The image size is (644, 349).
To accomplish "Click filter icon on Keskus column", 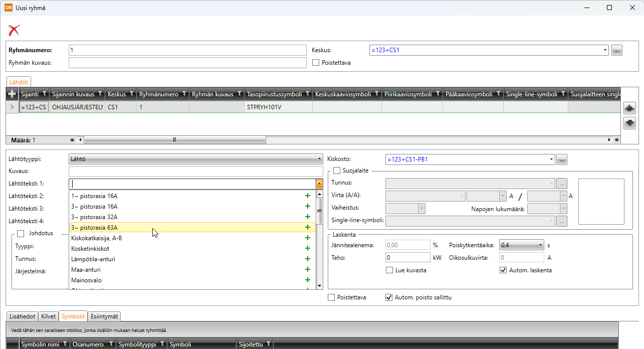I will 132,94.
